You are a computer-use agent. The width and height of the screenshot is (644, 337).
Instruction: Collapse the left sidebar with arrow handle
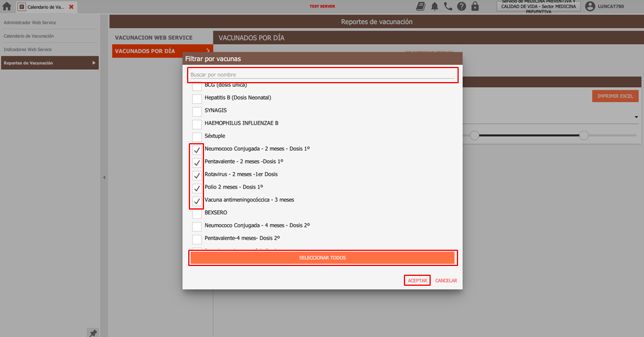[x=104, y=178]
